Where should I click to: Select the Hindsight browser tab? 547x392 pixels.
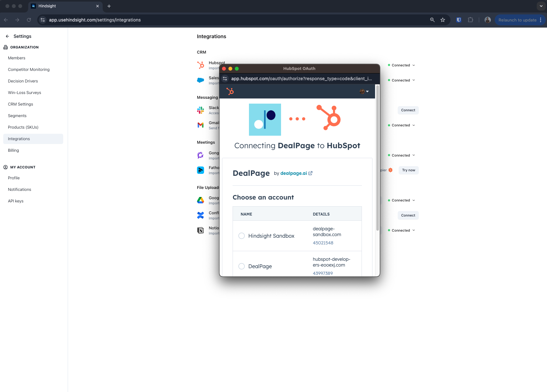click(65, 6)
